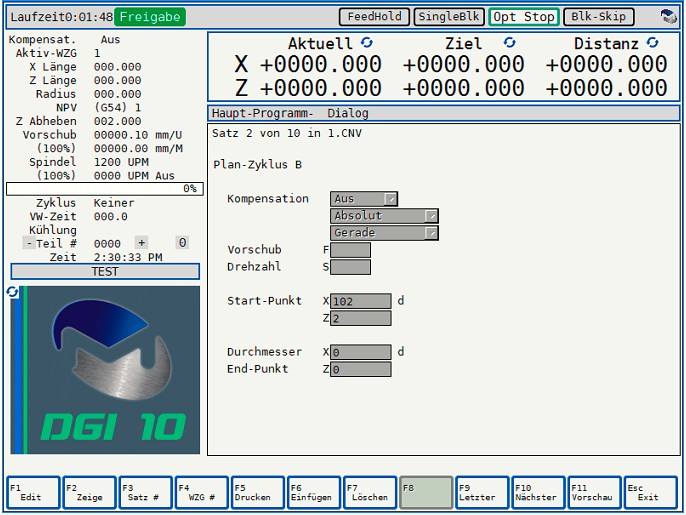This screenshot has height=515, width=686.
Task: Click the Aktuell X position value
Action: point(321,64)
